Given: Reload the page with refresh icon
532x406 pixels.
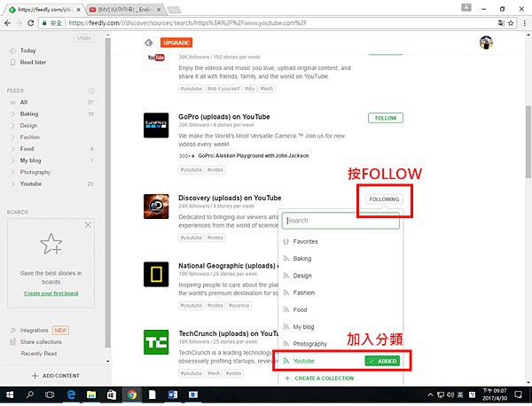Looking at the screenshot, I should click(30, 23).
